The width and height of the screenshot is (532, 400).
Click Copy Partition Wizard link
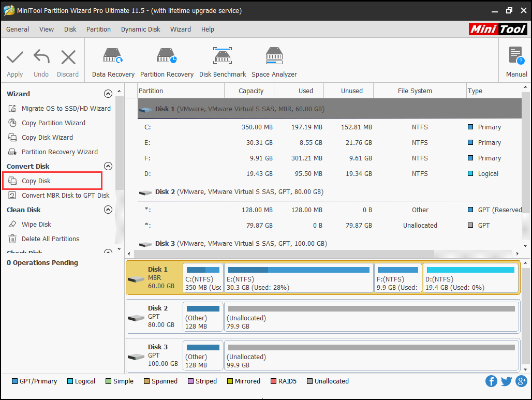(54, 123)
